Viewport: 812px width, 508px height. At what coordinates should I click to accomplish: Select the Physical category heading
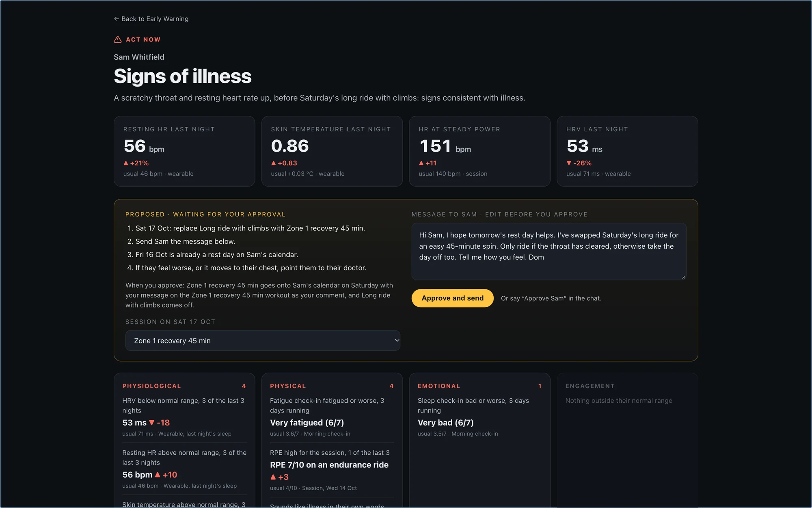(x=288, y=386)
